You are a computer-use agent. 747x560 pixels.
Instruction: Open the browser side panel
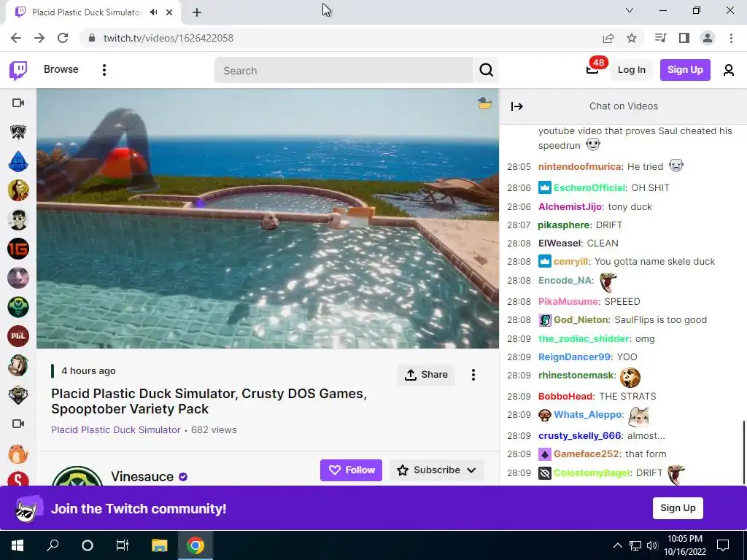(x=684, y=38)
